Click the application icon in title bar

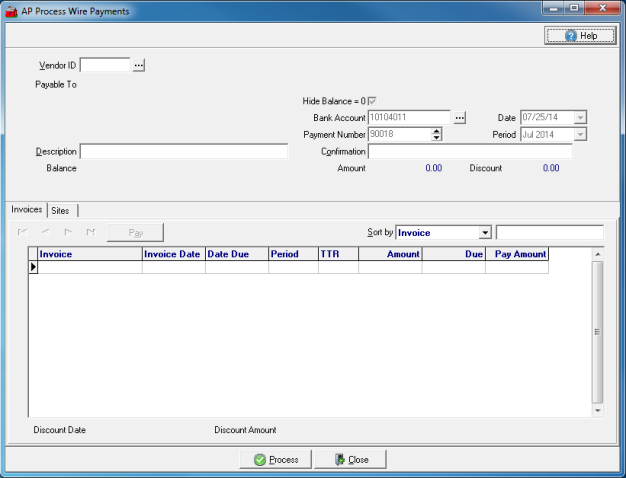pyautogui.click(x=10, y=9)
